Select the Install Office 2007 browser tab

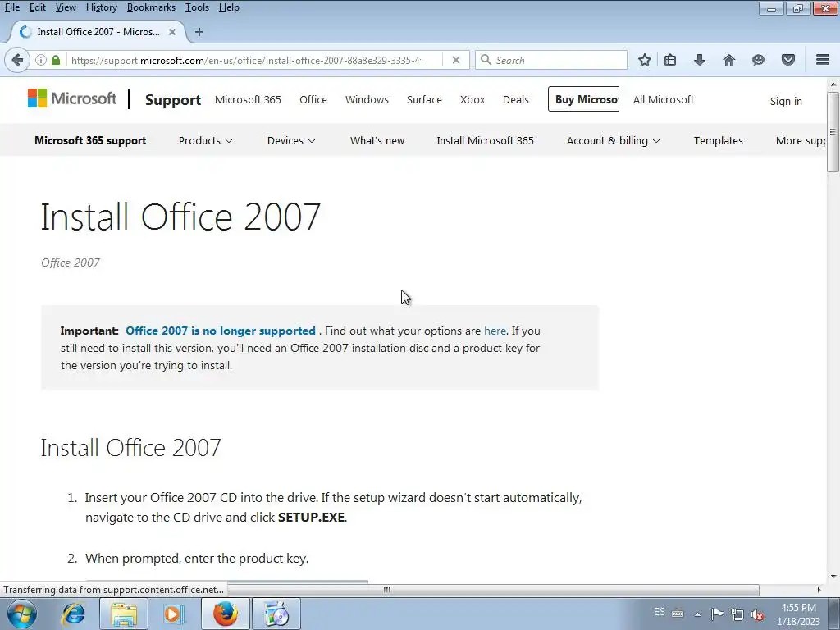(x=98, y=32)
